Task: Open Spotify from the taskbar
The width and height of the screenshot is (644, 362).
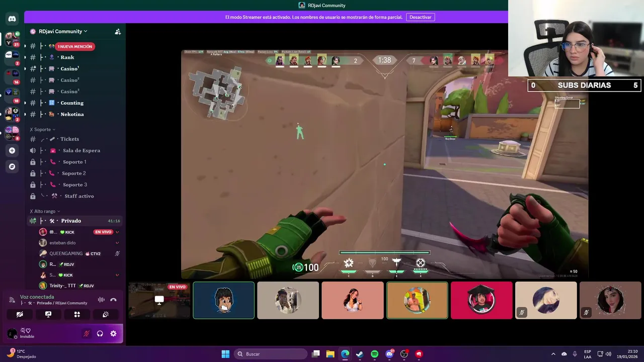Action: click(374, 354)
